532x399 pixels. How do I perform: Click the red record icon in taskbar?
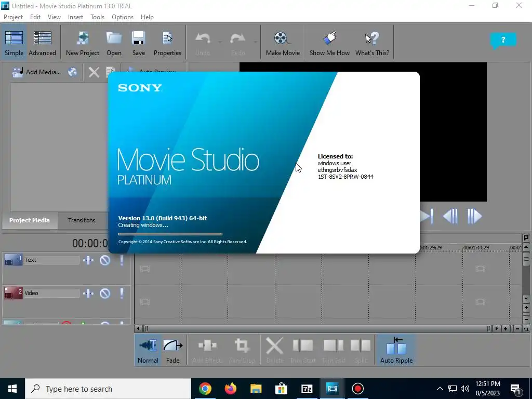tap(357, 389)
